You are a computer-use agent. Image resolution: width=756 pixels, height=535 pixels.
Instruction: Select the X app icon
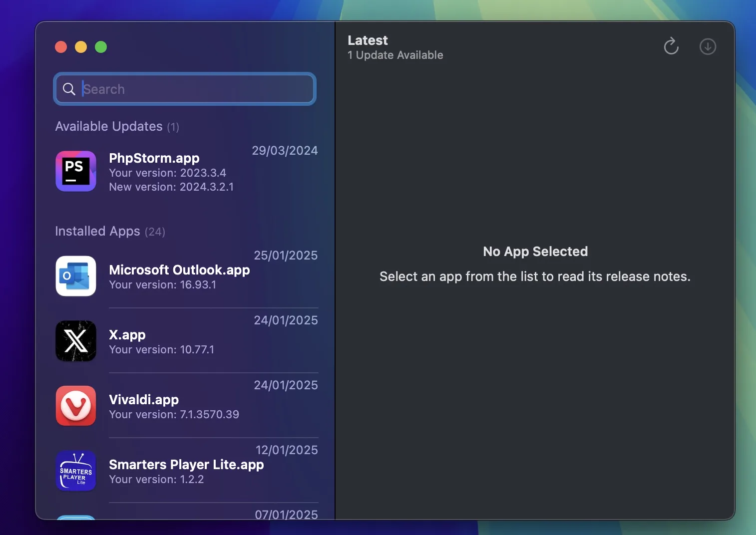[x=76, y=341]
